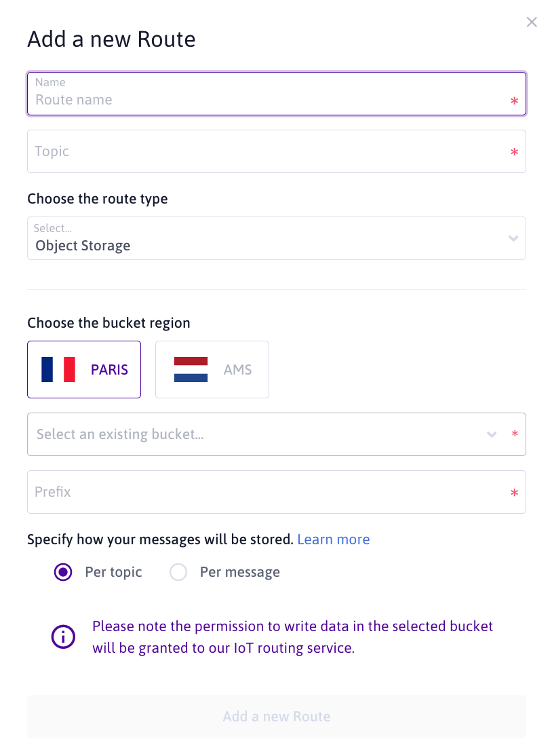This screenshot has height=756, width=552.
Task: Click the red asterisk in the Name field
Action: point(514,101)
